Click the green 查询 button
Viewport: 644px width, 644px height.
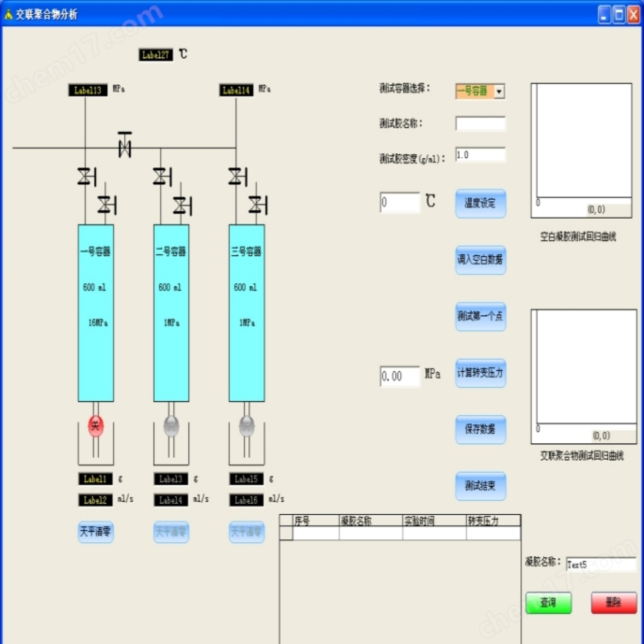click(548, 603)
